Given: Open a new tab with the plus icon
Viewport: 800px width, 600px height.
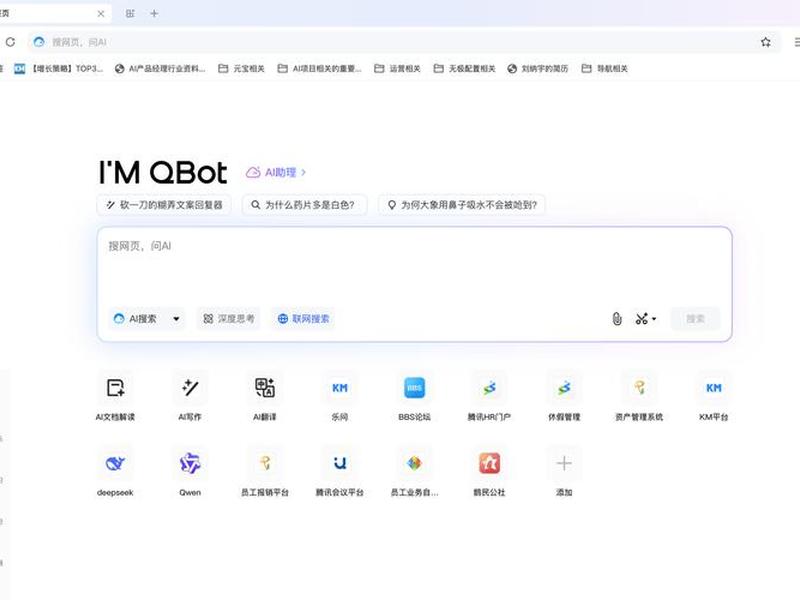Looking at the screenshot, I should coord(154,14).
